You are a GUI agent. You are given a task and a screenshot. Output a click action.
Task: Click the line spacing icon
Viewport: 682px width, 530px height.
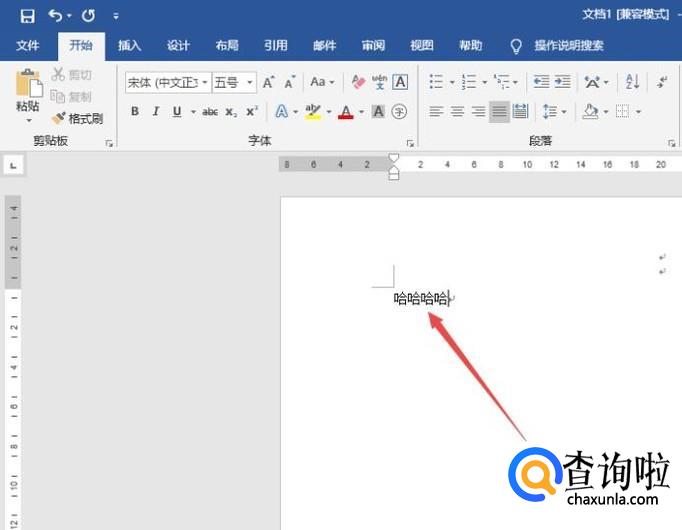point(550,112)
